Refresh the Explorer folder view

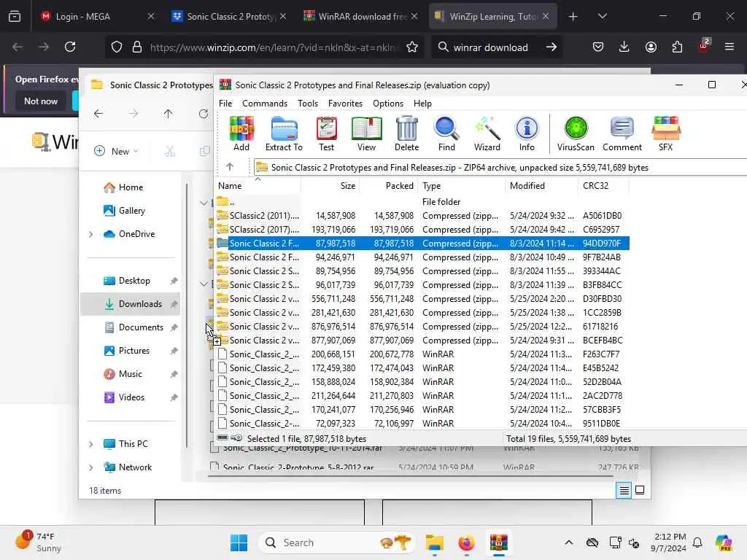[204, 114]
